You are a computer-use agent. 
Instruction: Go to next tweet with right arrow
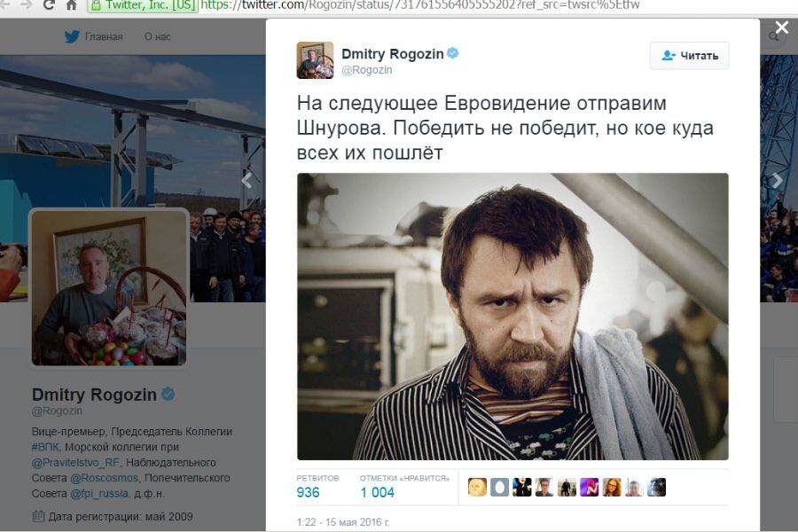click(777, 180)
